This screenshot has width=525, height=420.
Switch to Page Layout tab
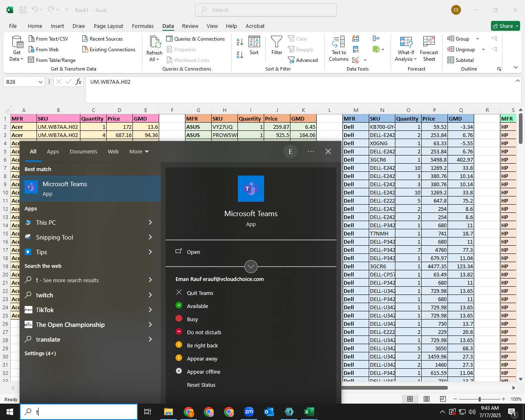[108, 26]
